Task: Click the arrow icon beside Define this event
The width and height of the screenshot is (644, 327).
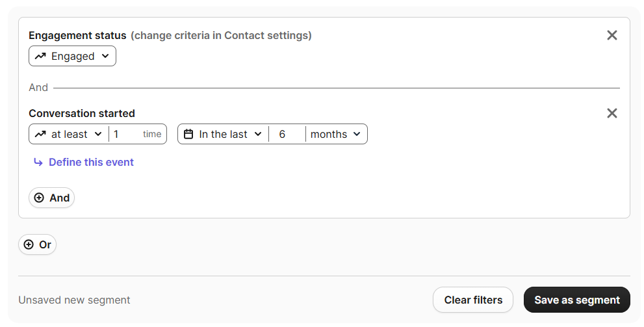Action: (38, 163)
